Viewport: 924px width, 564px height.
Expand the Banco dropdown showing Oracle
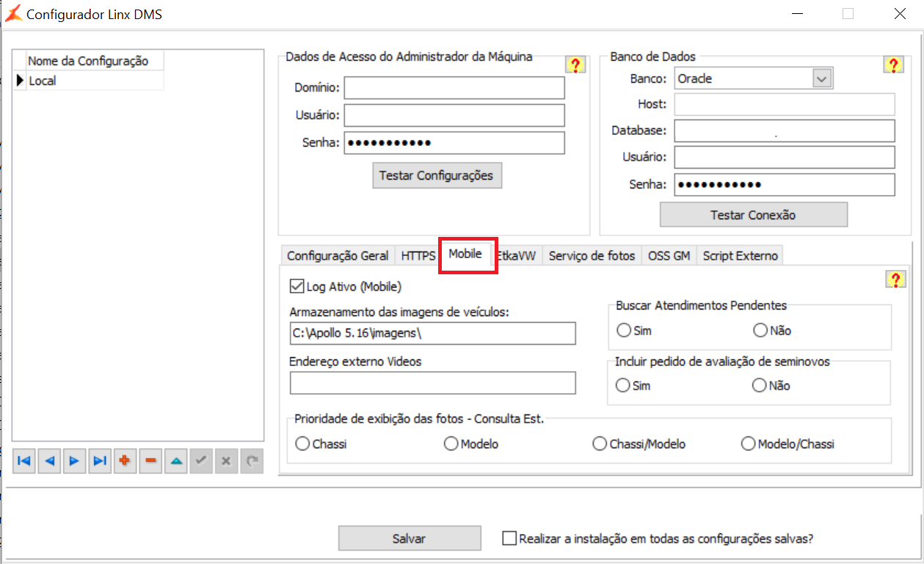[x=823, y=78]
